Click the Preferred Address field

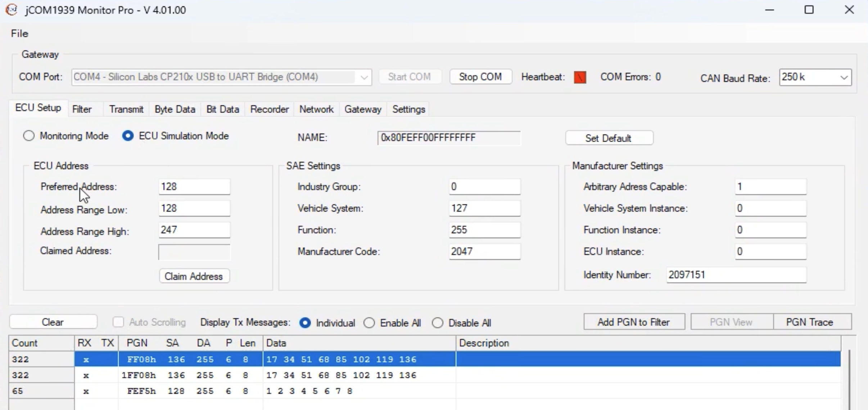pyautogui.click(x=194, y=187)
